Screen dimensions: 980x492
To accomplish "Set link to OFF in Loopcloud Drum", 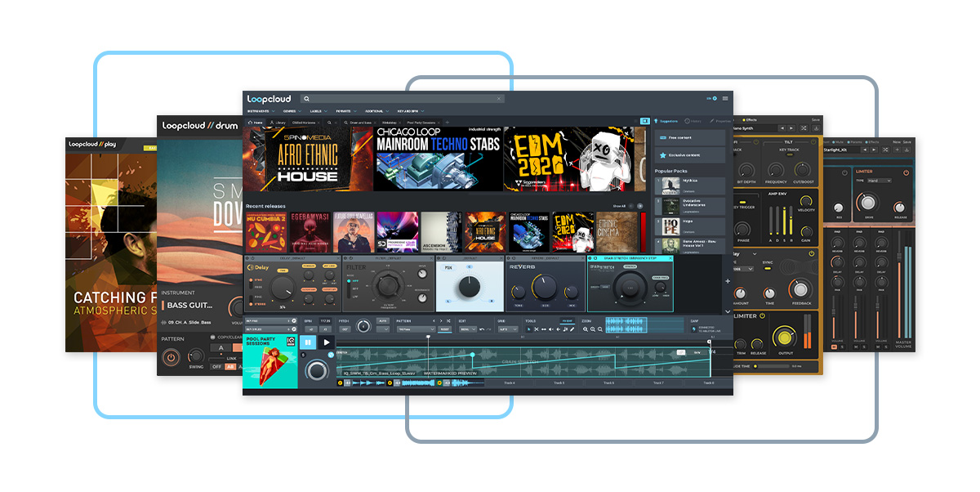I will tap(216, 367).
